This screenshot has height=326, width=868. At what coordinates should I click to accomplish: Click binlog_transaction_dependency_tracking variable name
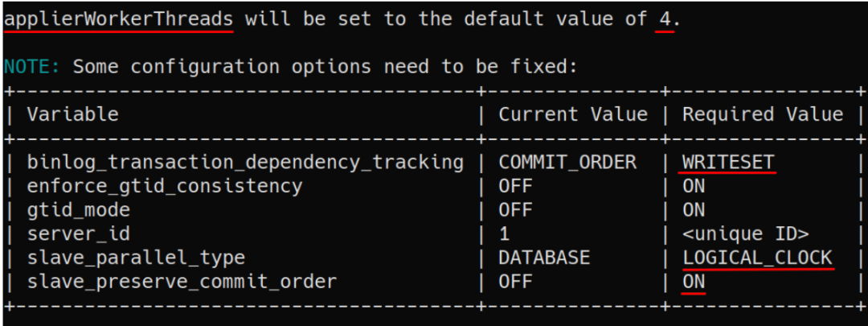pos(245,163)
